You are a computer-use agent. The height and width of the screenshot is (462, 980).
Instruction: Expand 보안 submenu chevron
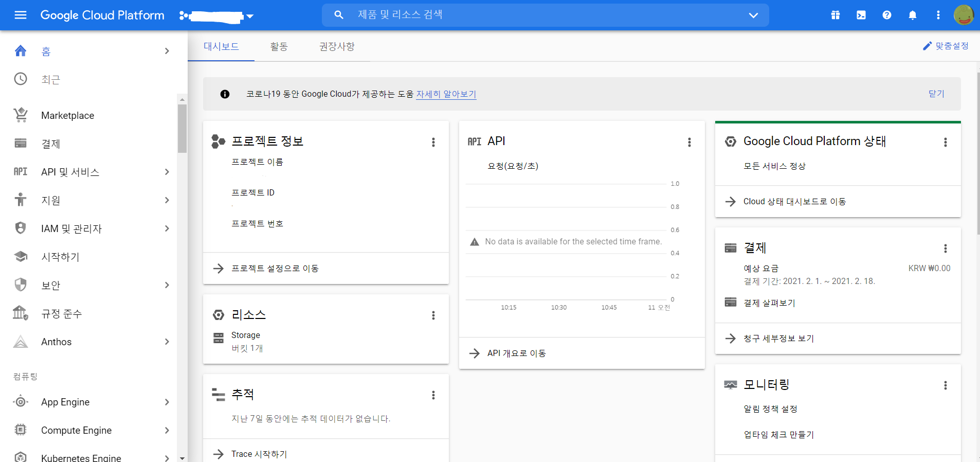(167, 285)
